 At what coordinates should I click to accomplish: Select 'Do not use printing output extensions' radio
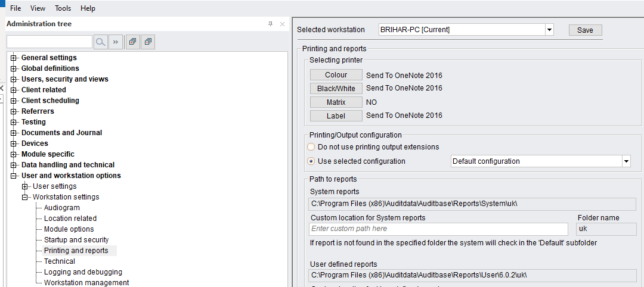[311, 147]
